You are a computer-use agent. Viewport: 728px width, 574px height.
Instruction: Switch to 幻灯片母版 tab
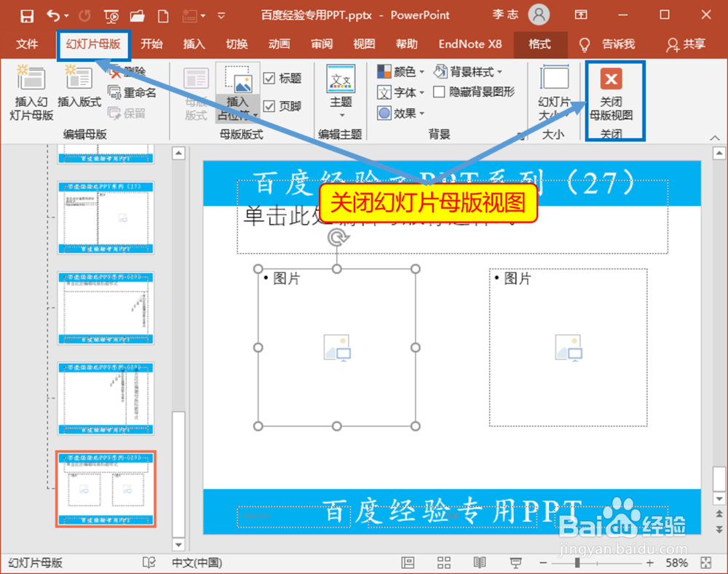(x=93, y=44)
